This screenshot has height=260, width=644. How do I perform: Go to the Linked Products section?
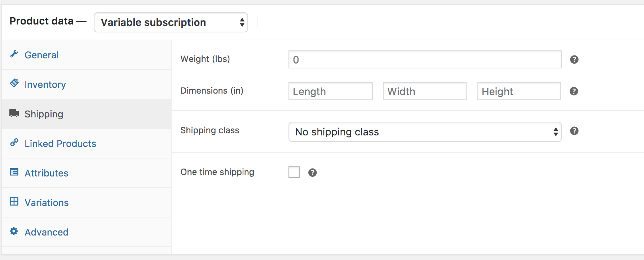60,143
